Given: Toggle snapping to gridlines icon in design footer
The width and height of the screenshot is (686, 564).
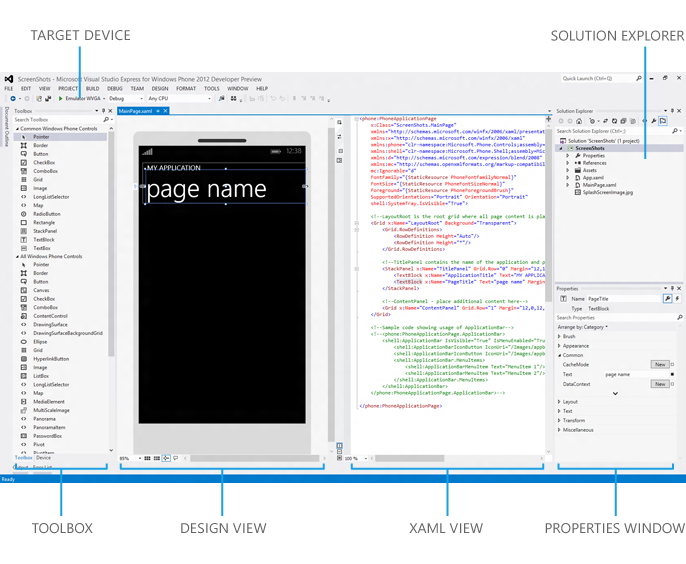Looking at the screenshot, I should click(157, 458).
